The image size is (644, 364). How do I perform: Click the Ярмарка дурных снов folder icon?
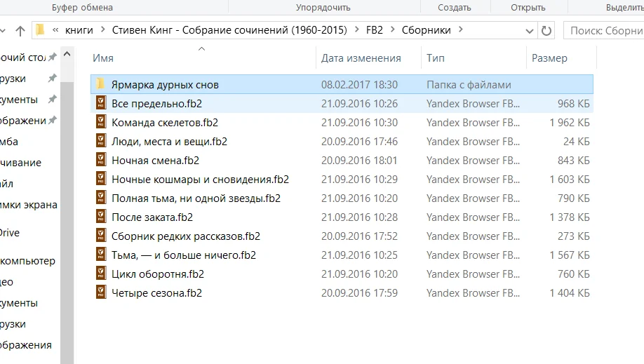[x=100, y=84]
